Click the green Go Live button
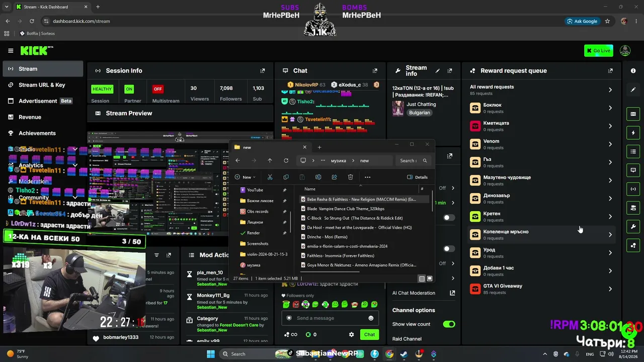Image resolution: width=644 pixels, height=362 pixels. [x=598, y=51]
